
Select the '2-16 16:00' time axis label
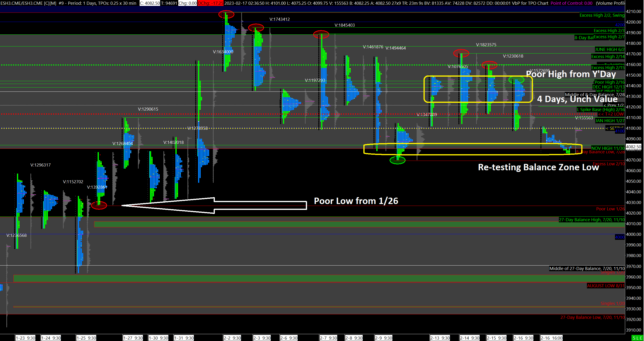(551, 338)
